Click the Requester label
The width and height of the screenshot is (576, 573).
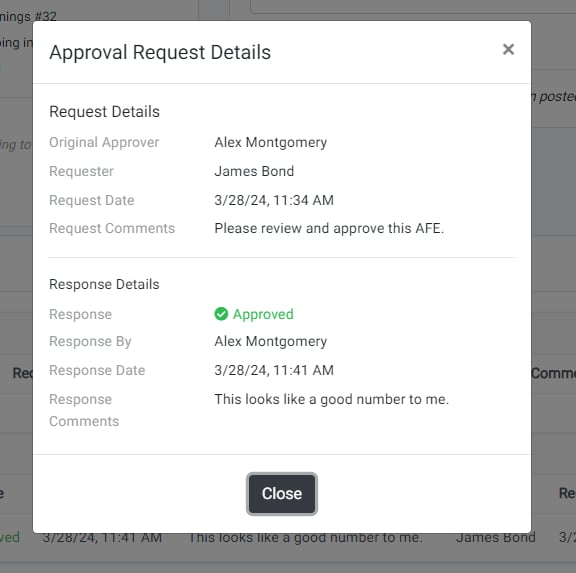pos(82,172)
